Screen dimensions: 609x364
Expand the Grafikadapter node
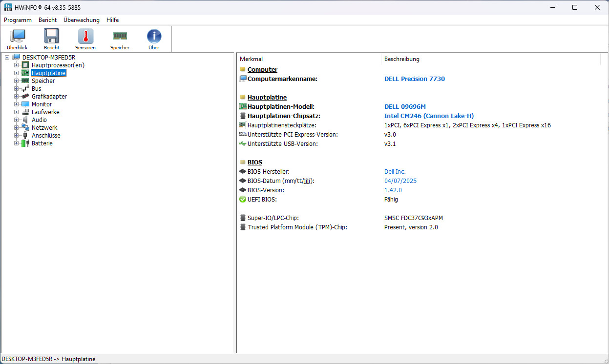17,97
